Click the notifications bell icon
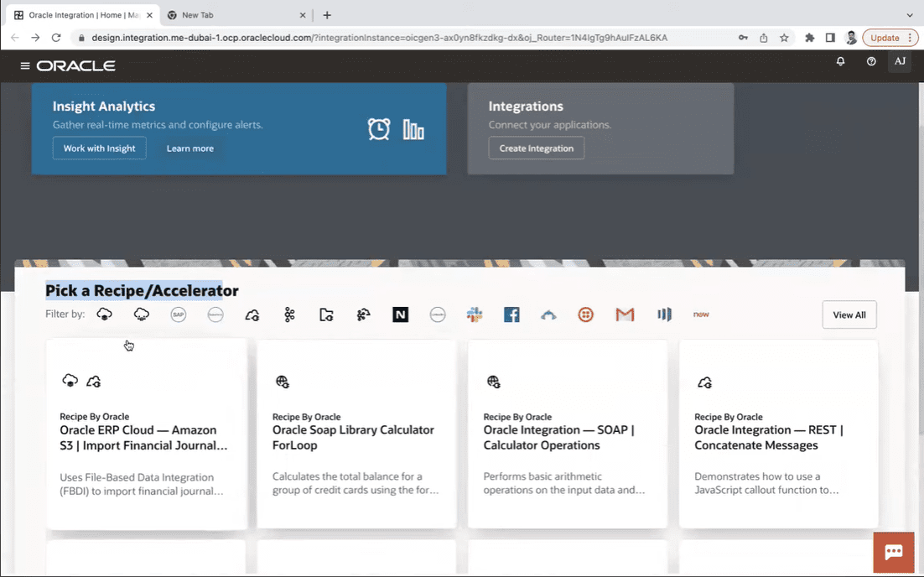Image resolution: width=924 pixels, height=577 pixels. coord(840,61)
